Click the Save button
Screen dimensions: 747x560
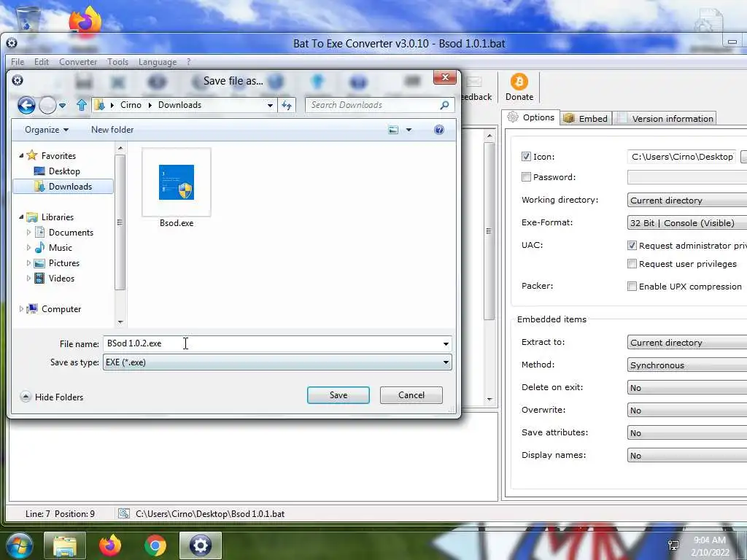(x=338, y=395)
